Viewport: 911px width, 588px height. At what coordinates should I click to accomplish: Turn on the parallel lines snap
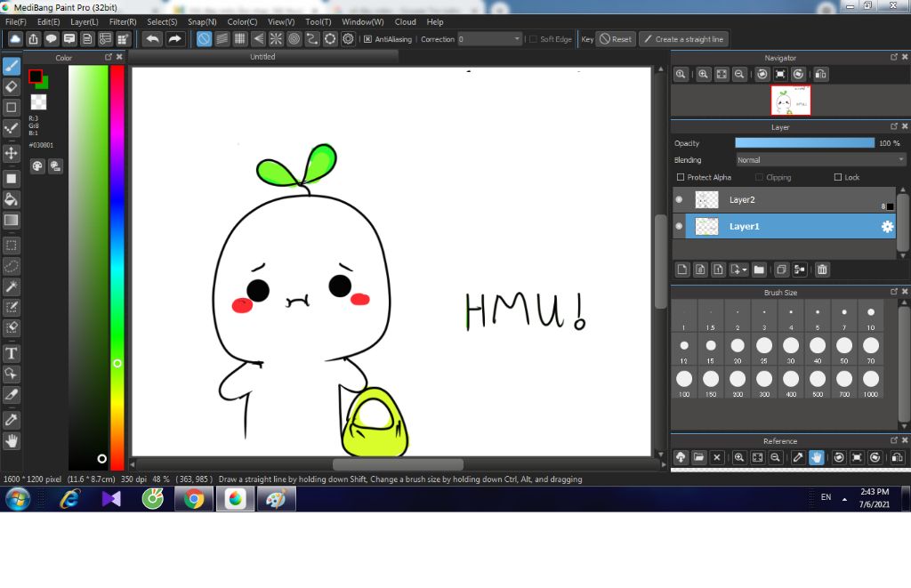222,39
